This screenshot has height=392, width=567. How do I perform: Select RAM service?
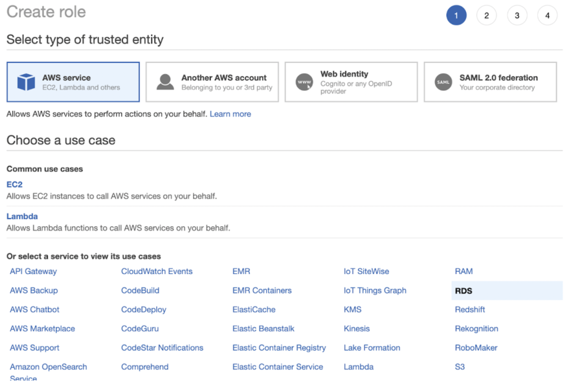pyautogui.click(x=464, y=271)
